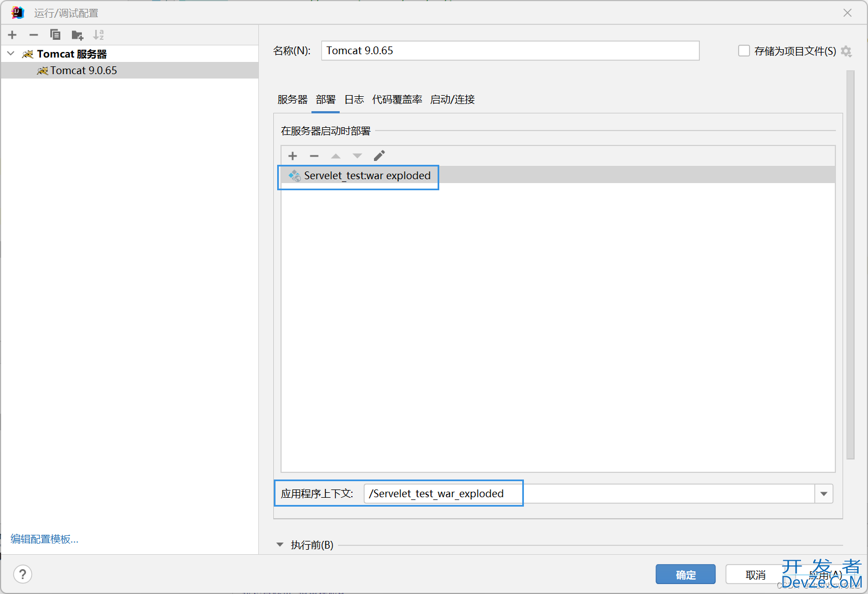Sort configurations alphabetically
The height and width of the screenshot is (594, 868).
click(98, 35)
